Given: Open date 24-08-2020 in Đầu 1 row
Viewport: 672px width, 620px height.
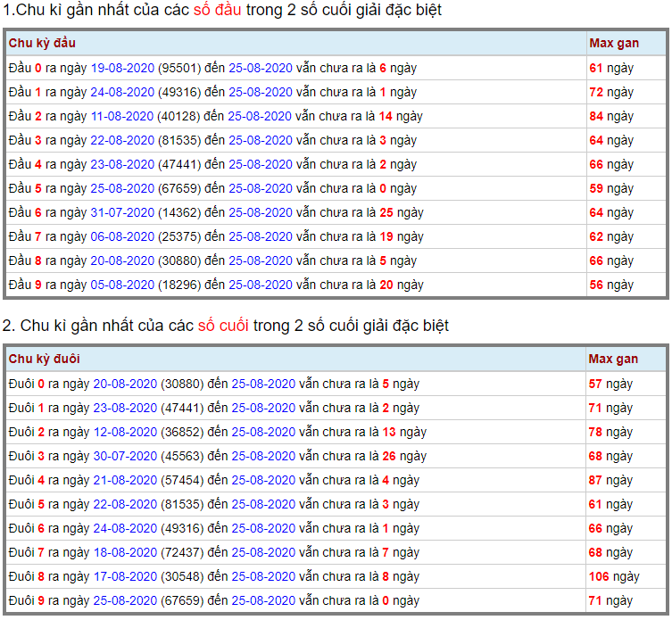Looking at the screenshot, I should click(x=122, y=92).
